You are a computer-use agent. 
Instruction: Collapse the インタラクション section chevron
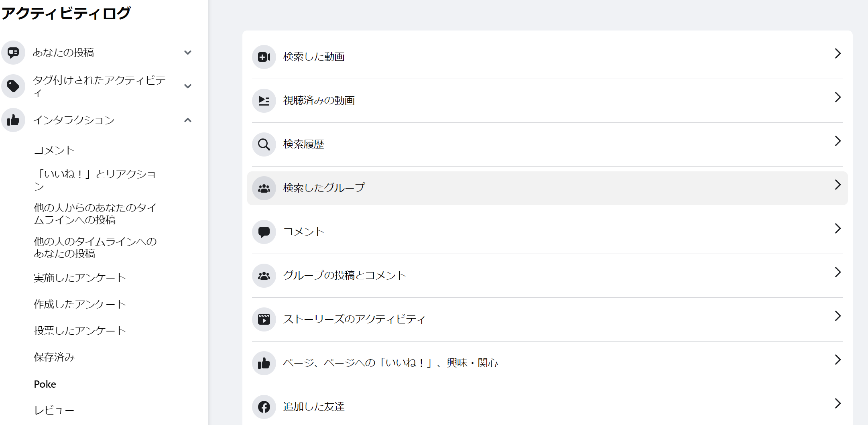[x=188, y=120]
